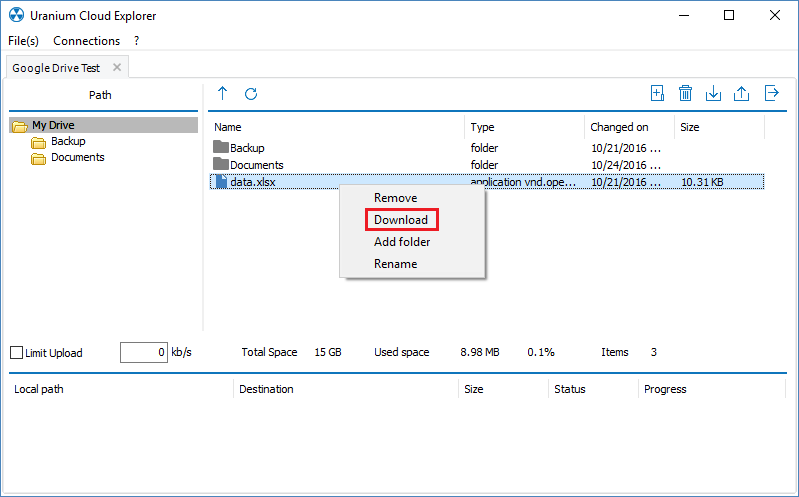Image resolution: width=799 pixels, height=497 pixels.
Task: Click the Backup folder icon in Path tree
Action: click(38, 142)
